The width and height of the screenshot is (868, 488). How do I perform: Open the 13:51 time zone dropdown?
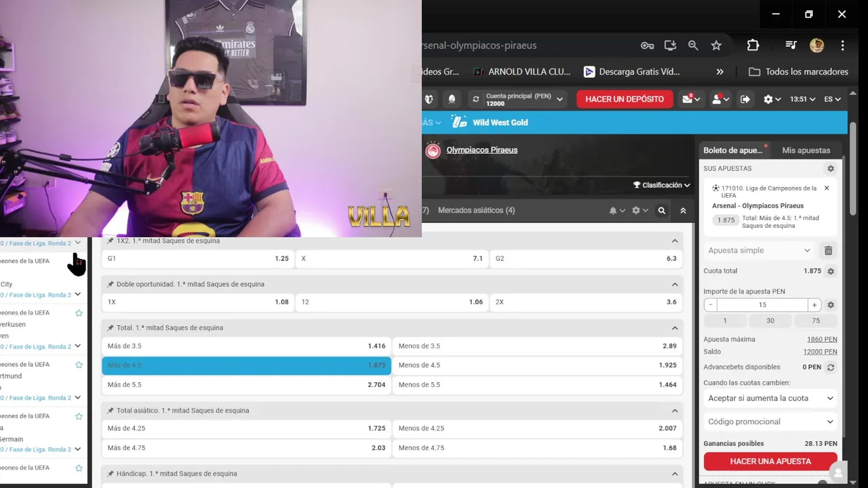802,99
